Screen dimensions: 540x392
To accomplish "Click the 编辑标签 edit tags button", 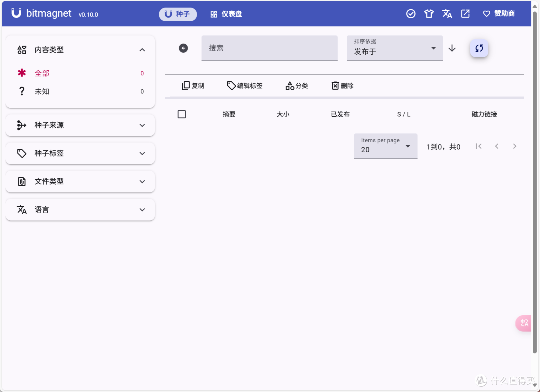I will pos(245,86).
